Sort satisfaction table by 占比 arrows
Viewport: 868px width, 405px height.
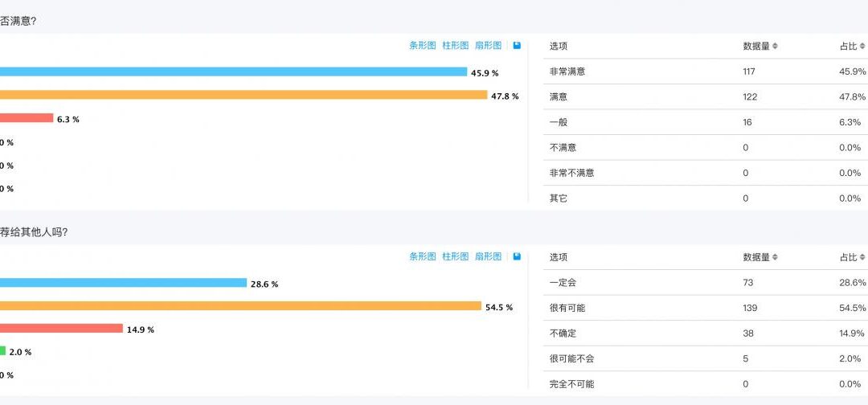[862, 47]
